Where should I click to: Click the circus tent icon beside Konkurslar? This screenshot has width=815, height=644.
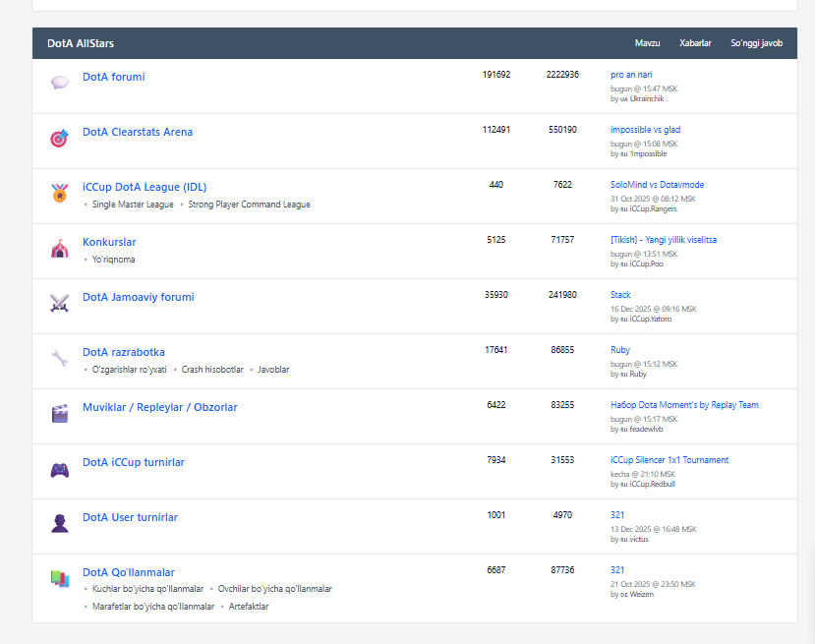coord(60,248)
